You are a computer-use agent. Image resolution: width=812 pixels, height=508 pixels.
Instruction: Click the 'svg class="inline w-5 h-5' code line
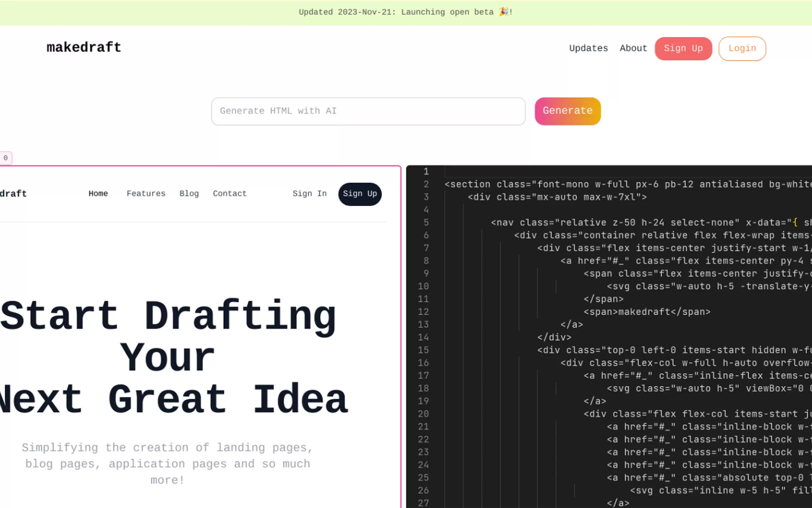coord(721,491)
